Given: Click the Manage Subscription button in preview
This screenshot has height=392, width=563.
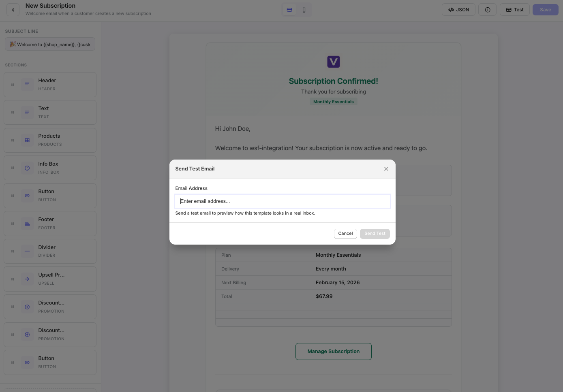Looking at the screenshot, I should coord(334,352).
